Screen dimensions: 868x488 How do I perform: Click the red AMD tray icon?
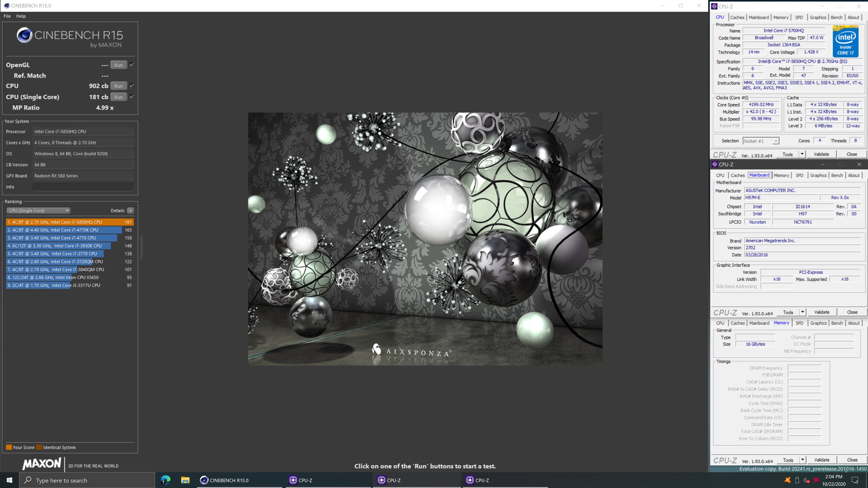pyautogui.click(x=816, y=480)
